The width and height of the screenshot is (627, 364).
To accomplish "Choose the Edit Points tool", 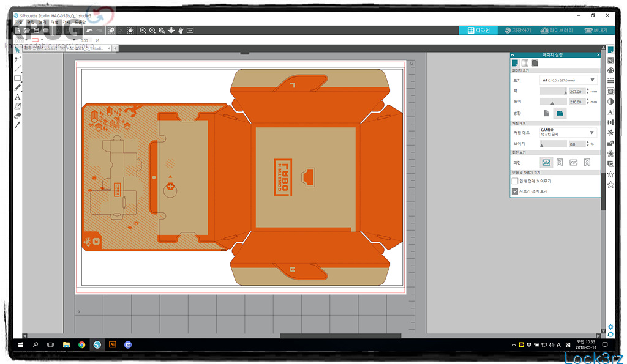I will [17, 59].
